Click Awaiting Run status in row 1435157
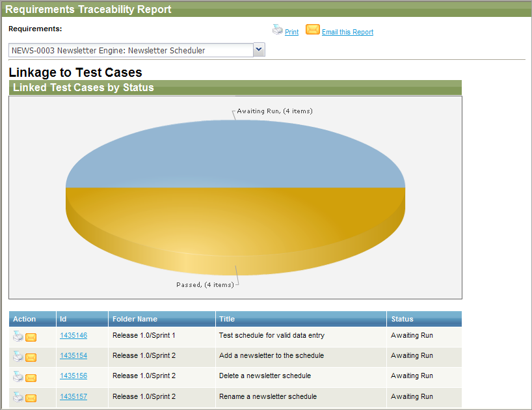Screen dimensions: 532x410 412,396
